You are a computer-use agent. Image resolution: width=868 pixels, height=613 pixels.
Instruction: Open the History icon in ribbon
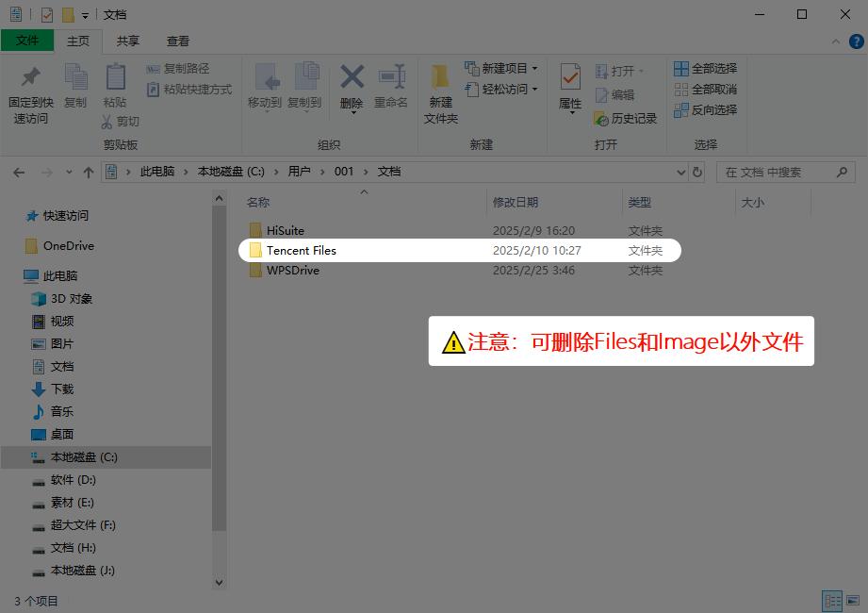click(x=626, y=119)
